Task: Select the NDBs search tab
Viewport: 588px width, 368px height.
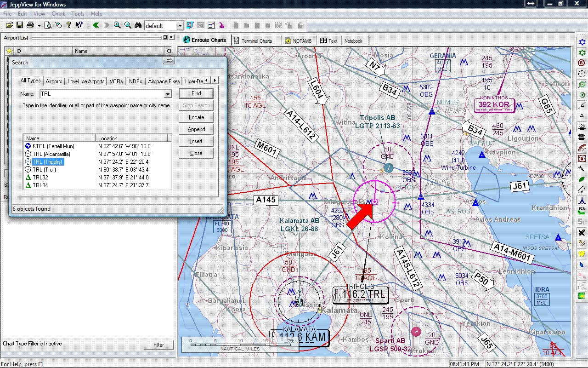Action: pyautogui.click(x=136, y=81)
